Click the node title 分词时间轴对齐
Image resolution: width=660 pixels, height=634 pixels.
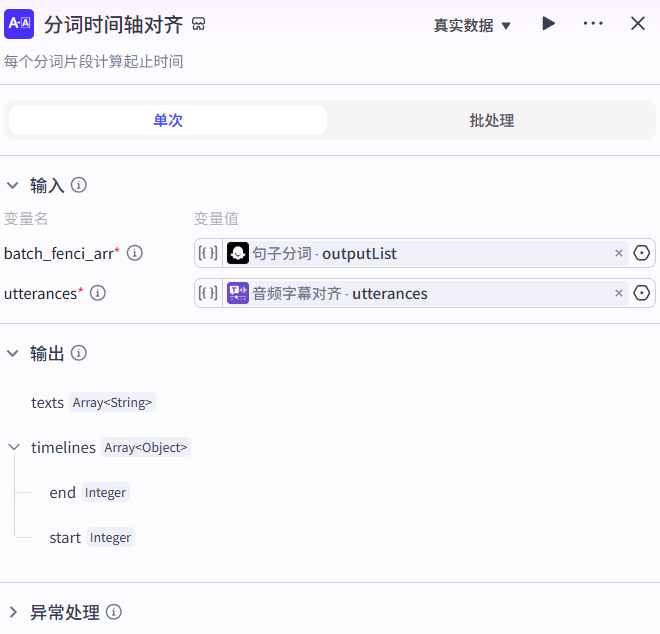click(x=114, y=24)
